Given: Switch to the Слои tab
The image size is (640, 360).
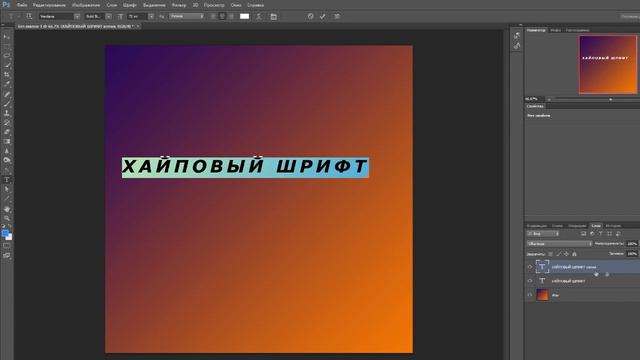Looking at the screenshot, I should point(596,226).
